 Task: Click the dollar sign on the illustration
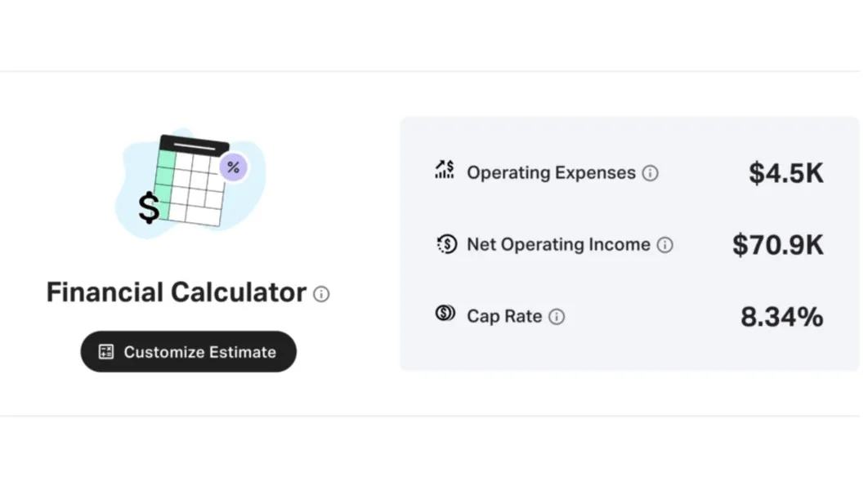tap(149, 208)
